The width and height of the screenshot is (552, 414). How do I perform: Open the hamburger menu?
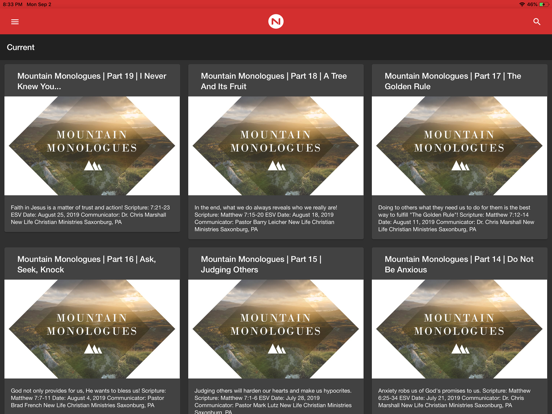[15, 22]
